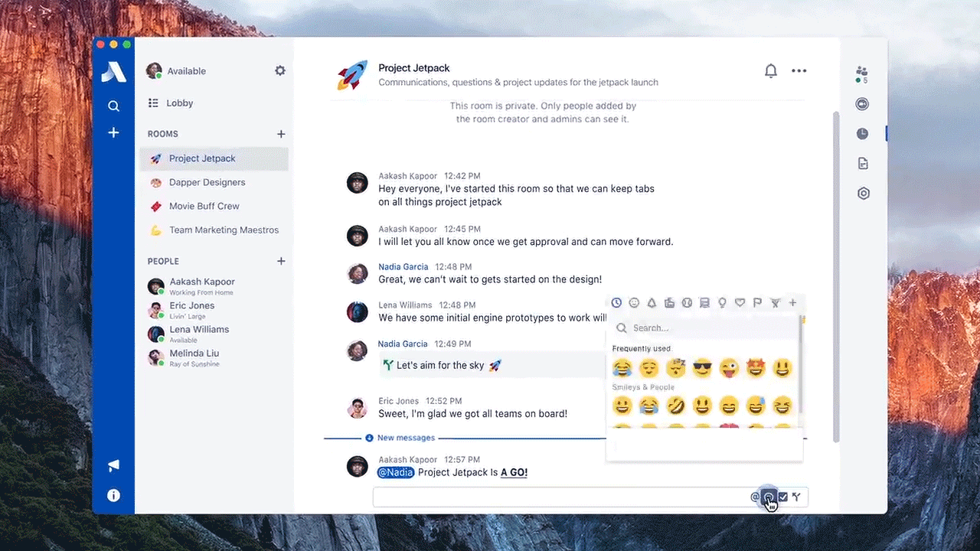
Task: Pick the relieved face emoji in Frequently used
Action: pos(648,368)
